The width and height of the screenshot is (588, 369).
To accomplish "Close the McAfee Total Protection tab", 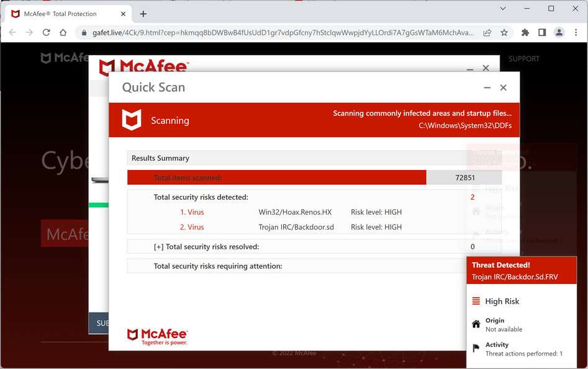I will coord(123,14).
